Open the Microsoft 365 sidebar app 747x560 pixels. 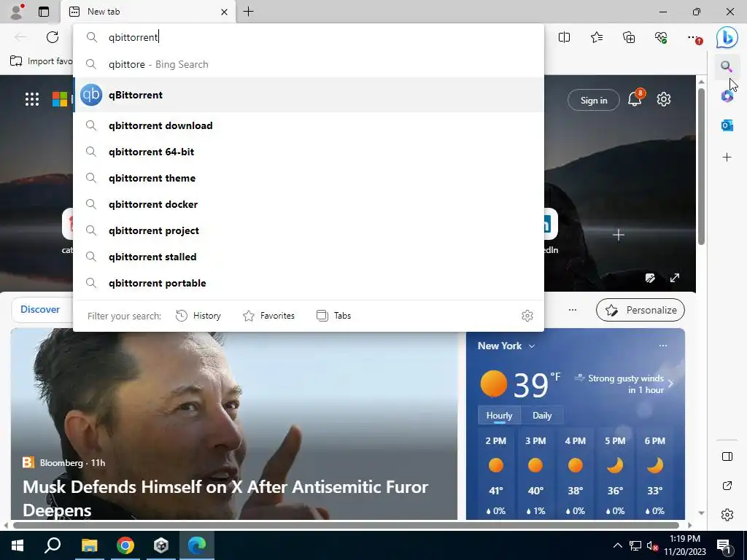pos(727,96)
